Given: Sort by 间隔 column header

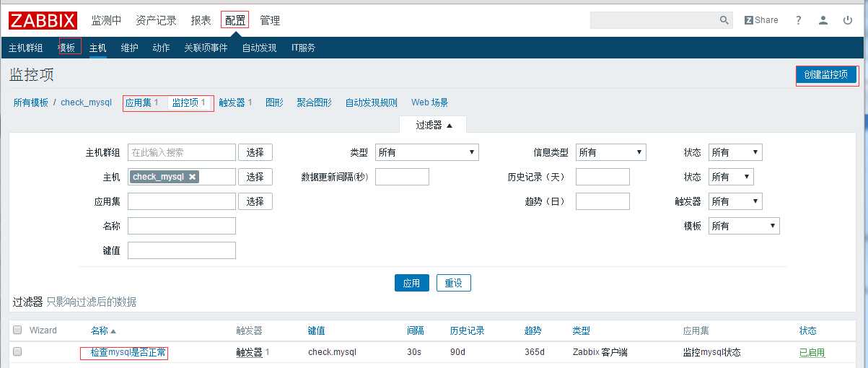Looking at the screenshot, I should [415, 330].
